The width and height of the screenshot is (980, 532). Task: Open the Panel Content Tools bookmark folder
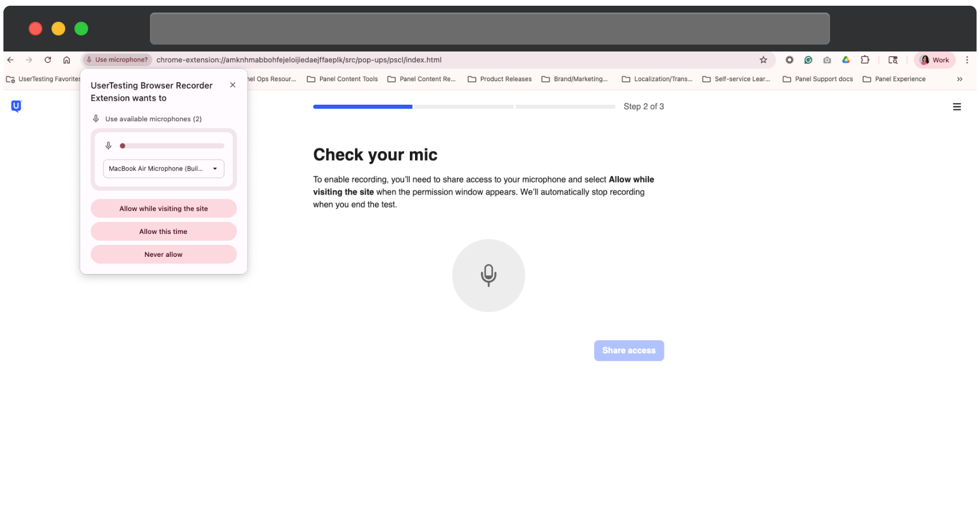tap(342, 79)
